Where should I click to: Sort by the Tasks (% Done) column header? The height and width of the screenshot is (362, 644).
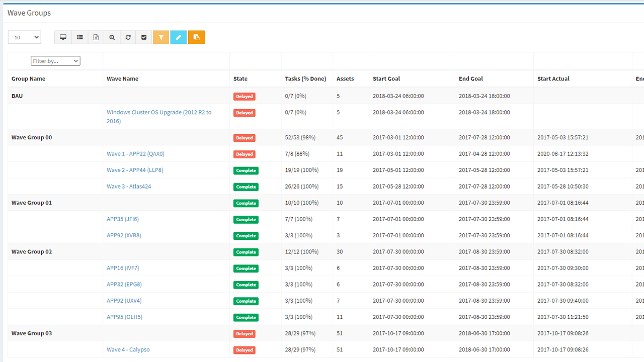coord(305,79)
